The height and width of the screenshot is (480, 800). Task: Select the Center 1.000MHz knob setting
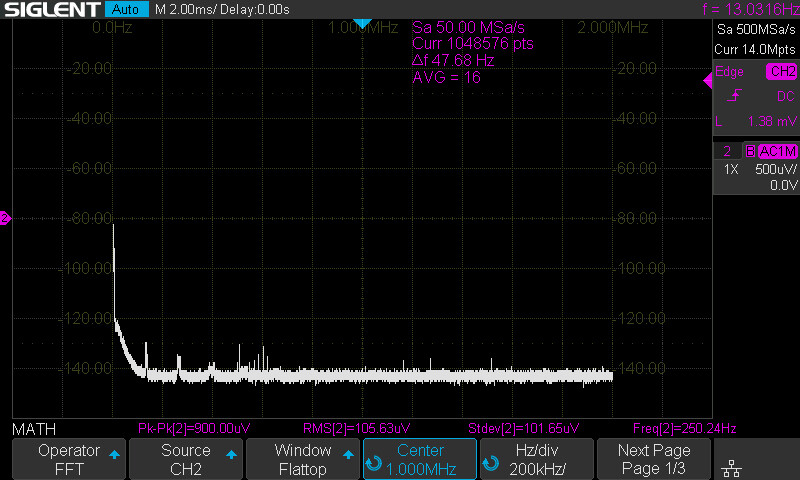tap(420, 459)
